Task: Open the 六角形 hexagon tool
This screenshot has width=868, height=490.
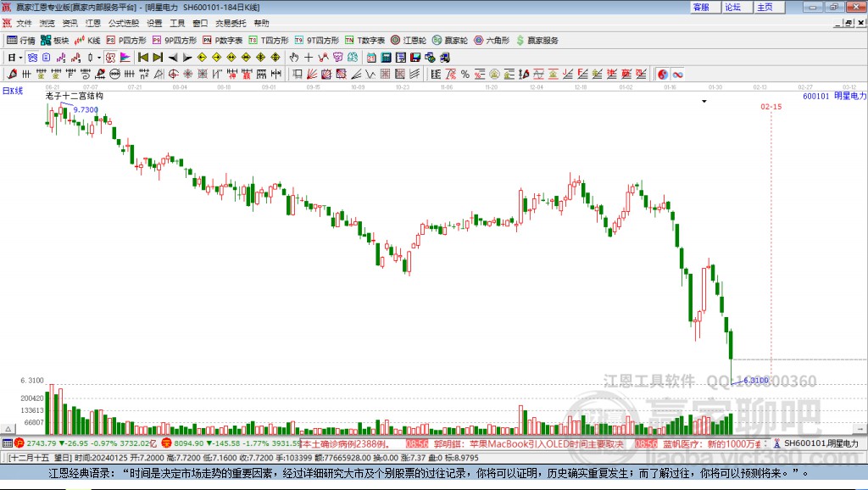Action: [492, 41]
